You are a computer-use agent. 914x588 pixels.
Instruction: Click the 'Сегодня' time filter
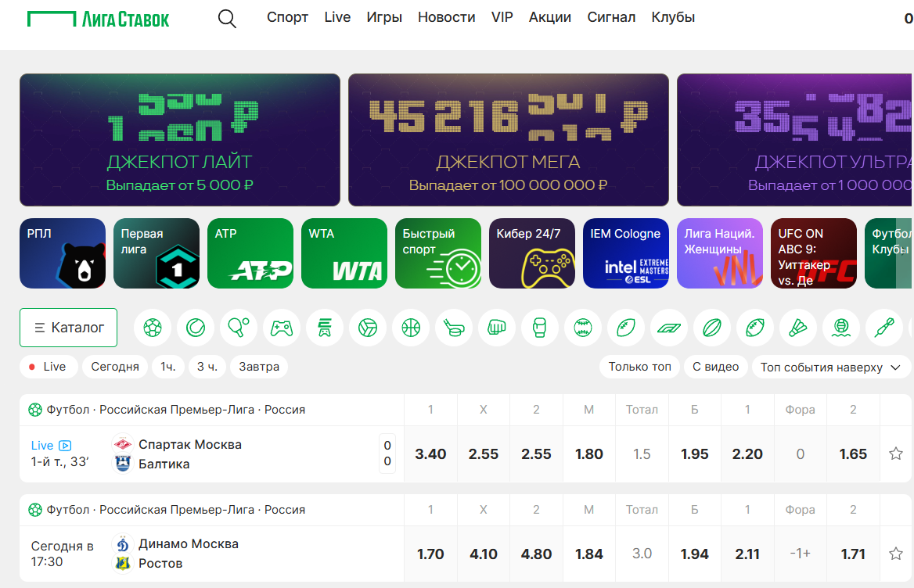point(115,367)
